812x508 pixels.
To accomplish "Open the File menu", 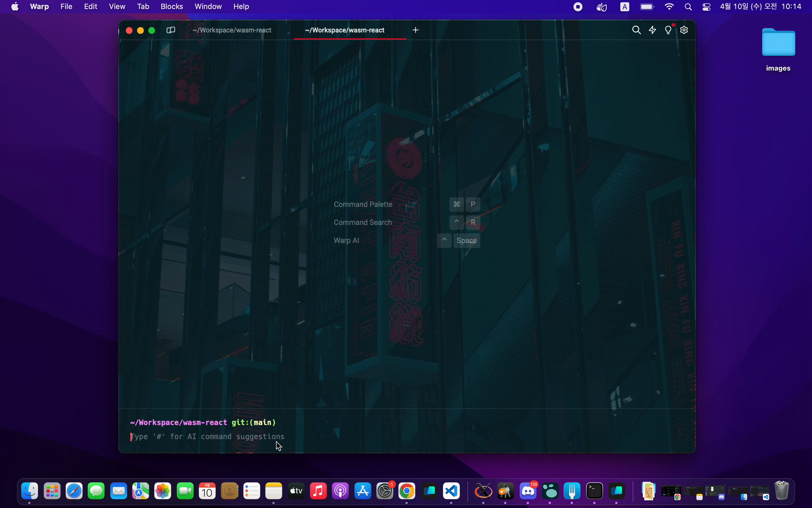I will coord(67,7).
